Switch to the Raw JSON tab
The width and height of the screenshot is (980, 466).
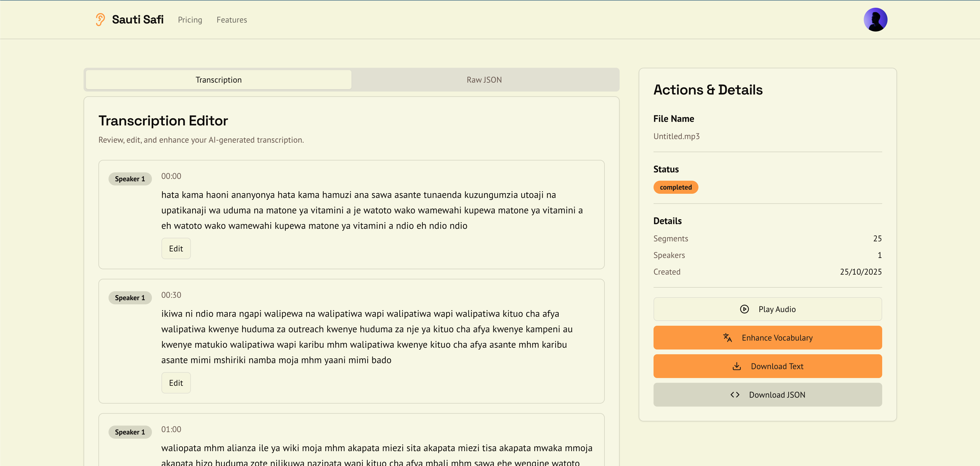pos(484,80)
